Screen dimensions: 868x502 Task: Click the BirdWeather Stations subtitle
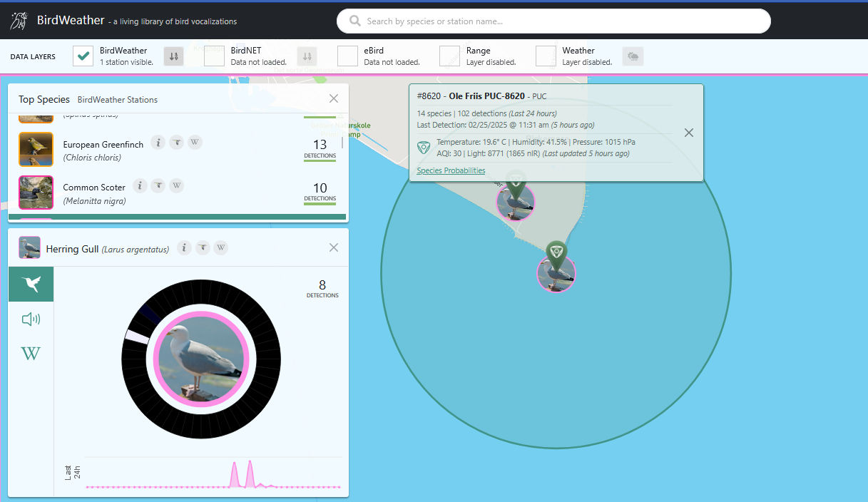pos(118,100)
